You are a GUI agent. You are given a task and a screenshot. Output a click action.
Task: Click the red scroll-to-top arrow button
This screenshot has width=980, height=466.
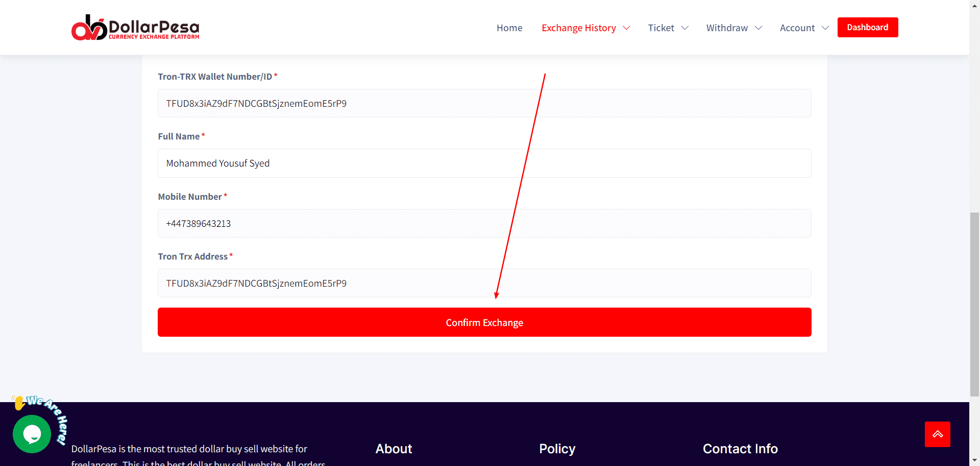[x=937, y=434]
